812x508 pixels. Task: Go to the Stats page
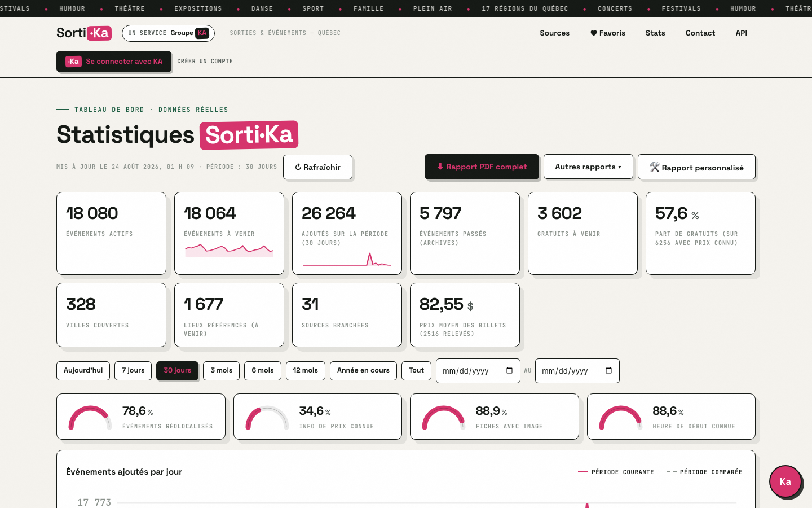[655, 33]
